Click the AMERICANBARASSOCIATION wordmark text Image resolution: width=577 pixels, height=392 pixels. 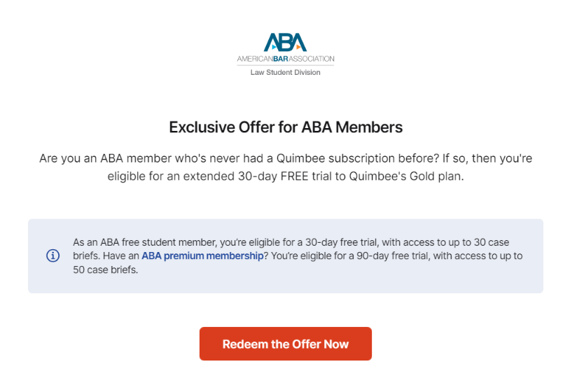pyautogui.click(x=286, y=59)
